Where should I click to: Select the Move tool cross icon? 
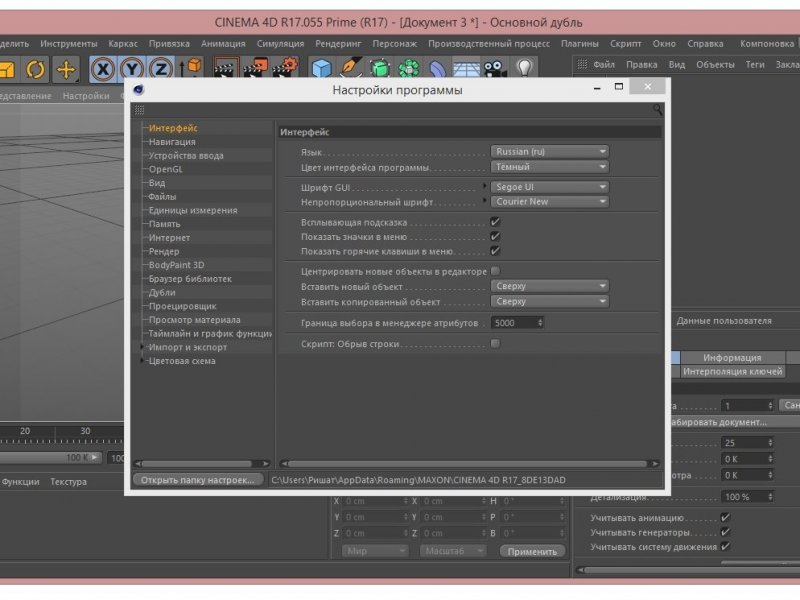66,69
